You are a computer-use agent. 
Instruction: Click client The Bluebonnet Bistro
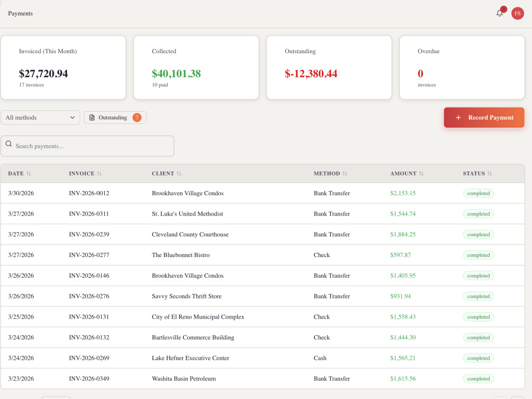point(180,255)
